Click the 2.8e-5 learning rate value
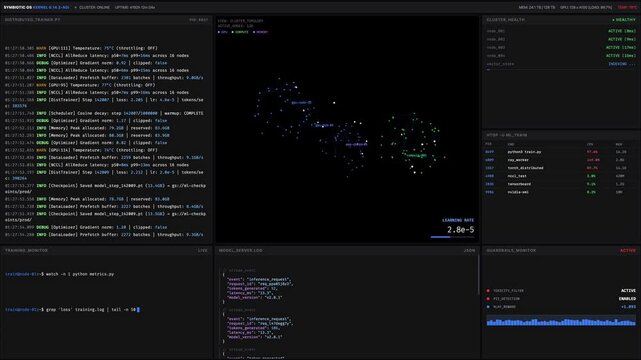The image size is (641, 360). coord(461,230)
